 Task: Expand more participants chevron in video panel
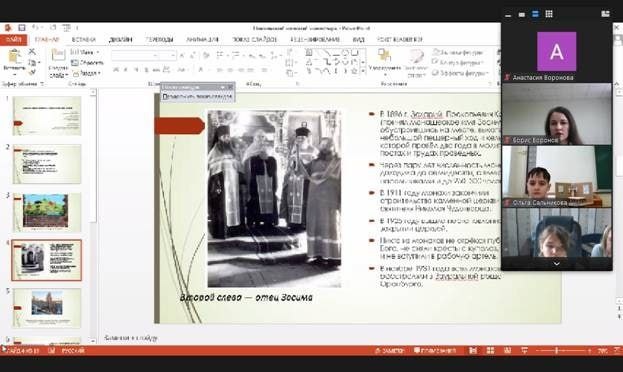tap(557, 264)
